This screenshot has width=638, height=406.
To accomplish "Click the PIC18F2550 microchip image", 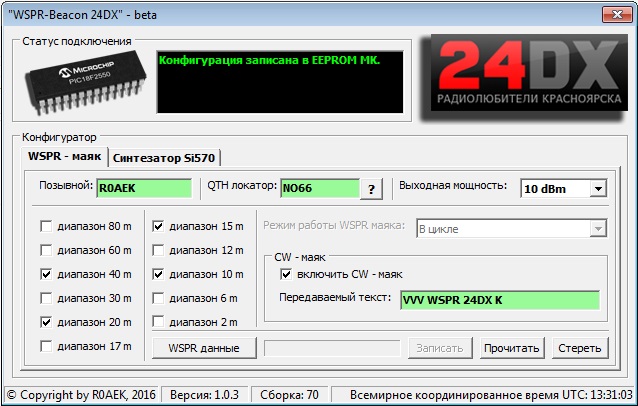I will tap(86, 82).
